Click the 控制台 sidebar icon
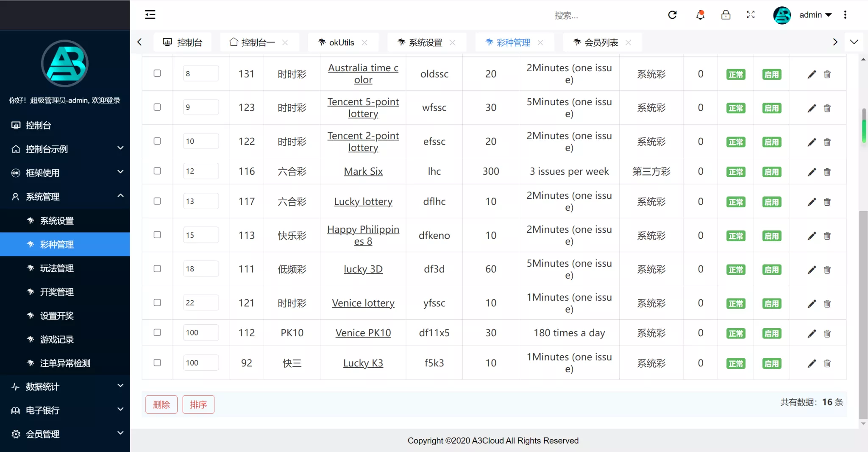Viewport: 868px width, 452px height. pos(16,125)
